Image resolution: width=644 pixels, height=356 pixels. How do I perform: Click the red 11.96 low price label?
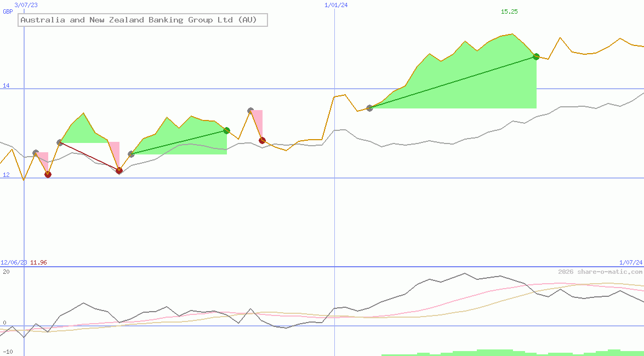(38, 262)
